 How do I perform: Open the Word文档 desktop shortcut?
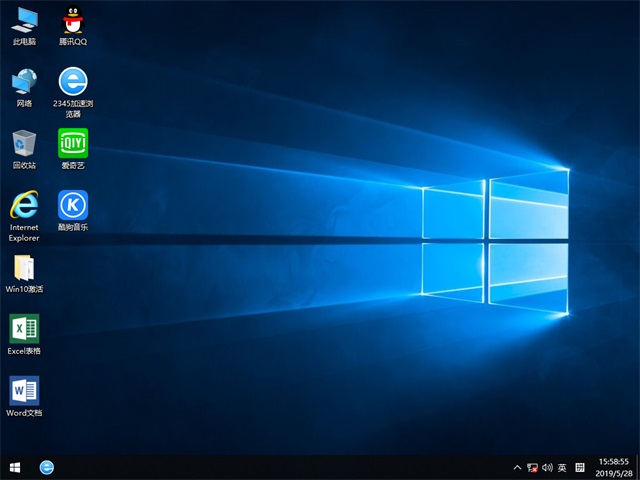24,391
